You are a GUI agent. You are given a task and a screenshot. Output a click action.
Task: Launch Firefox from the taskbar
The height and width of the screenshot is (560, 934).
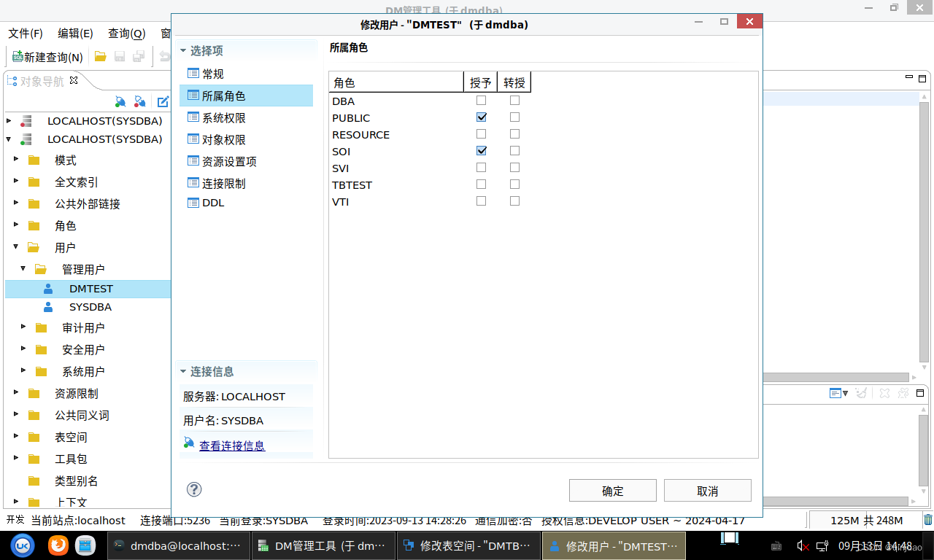[x=58, y=545]
